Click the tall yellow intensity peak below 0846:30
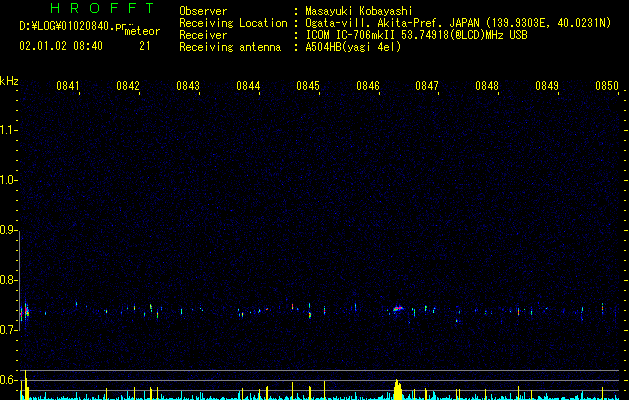This screenshot has width=629, height=400. pyautogui.click(x=398, y=390)
